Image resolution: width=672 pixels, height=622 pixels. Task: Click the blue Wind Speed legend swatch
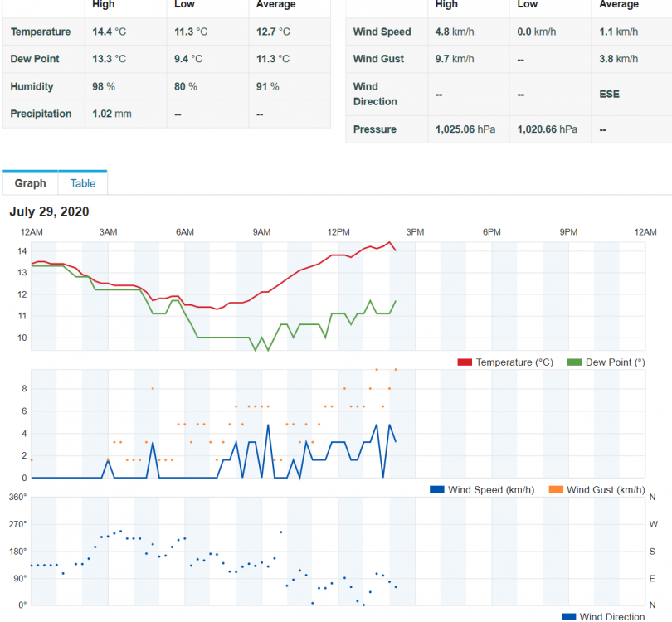click(437, 490)
